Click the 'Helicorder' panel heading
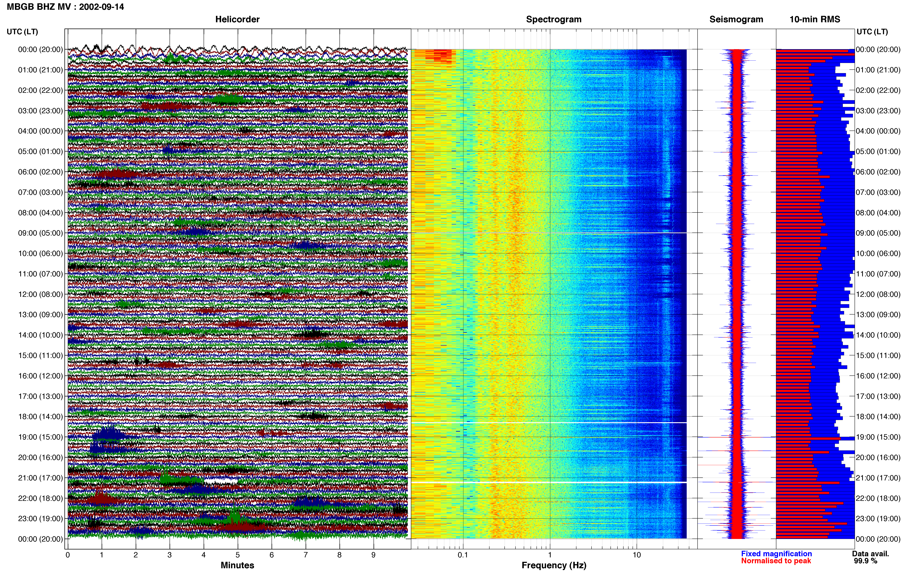 click(x=237, y=20)
